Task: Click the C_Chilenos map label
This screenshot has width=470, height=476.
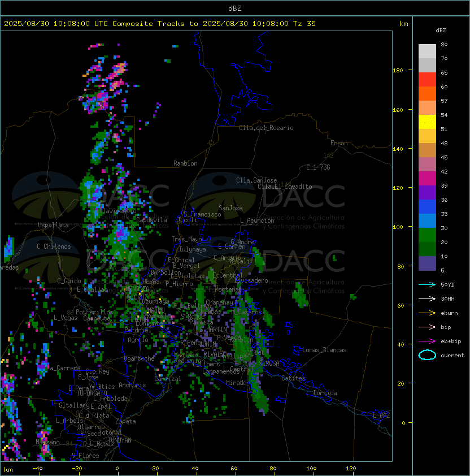Action: pyautogui.click(x=54, y=246)
